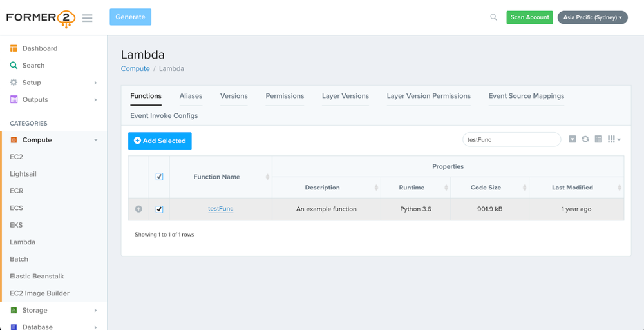644x330 pixels.
Task: Click the Add Selected button
Action: pyautogui.click(x=160, y=141)
